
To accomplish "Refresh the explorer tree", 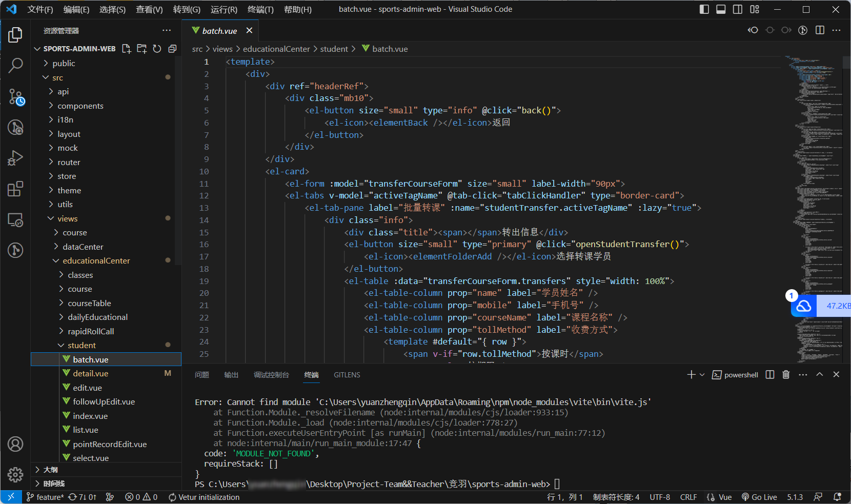I will [157, 49].
